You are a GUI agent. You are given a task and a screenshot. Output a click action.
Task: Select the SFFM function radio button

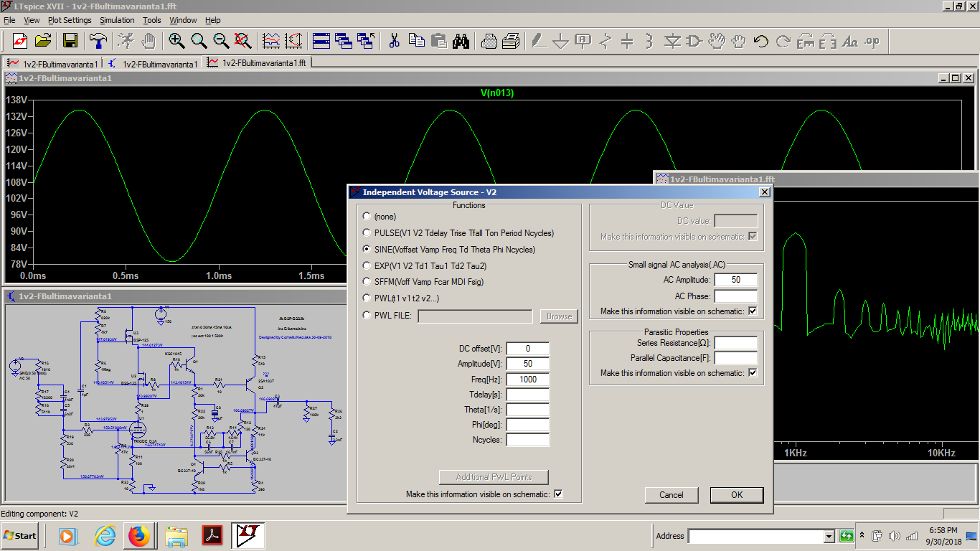coord(367,282)
